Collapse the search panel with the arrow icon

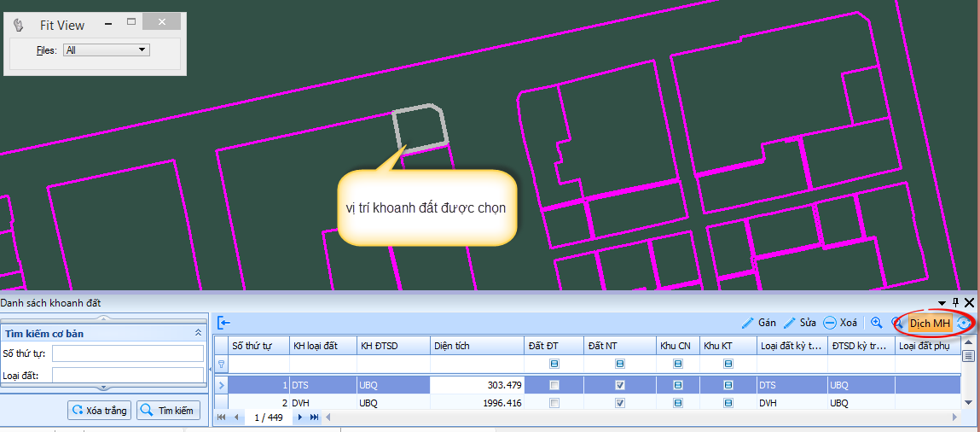tap(223, 323)
